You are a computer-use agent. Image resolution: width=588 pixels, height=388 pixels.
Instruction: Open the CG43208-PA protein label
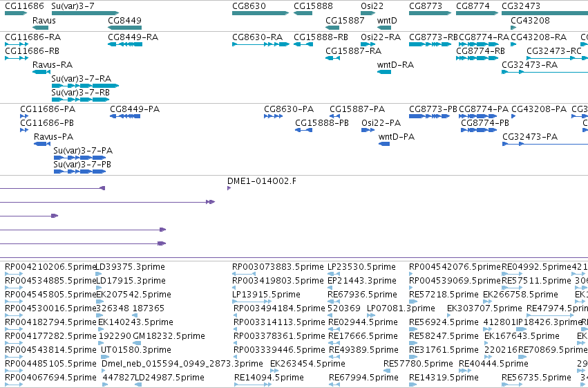point(539,109)
